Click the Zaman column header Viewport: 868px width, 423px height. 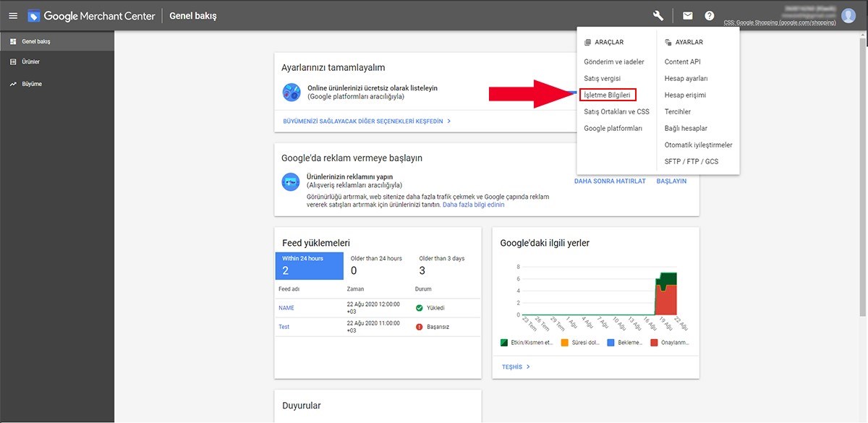pos(355,289)
